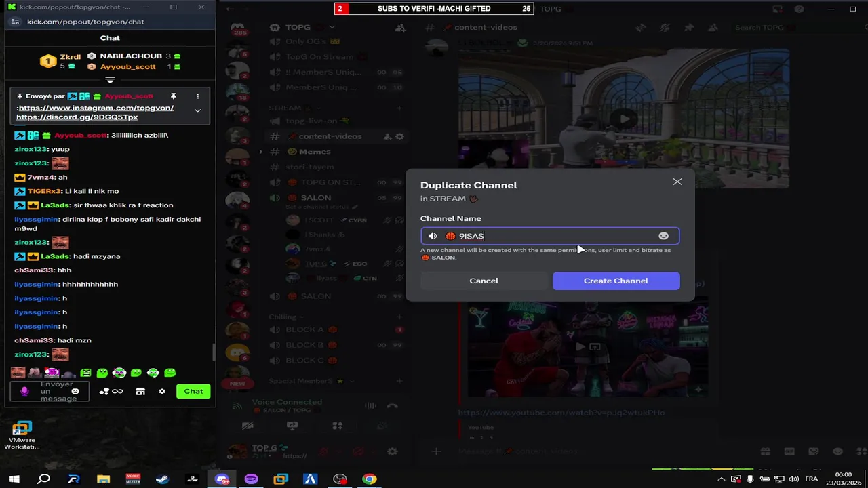
Task: Play the video in content-videos
Action: coord(624,119)
